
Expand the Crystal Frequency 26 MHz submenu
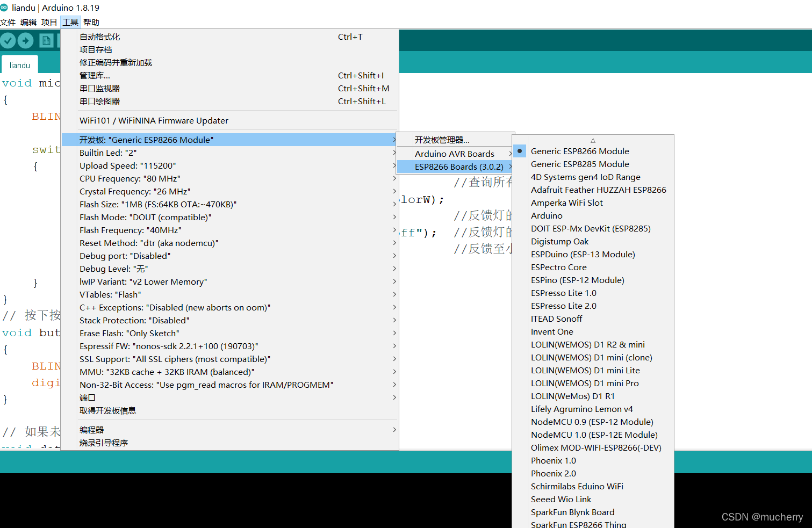pos(230,191)
